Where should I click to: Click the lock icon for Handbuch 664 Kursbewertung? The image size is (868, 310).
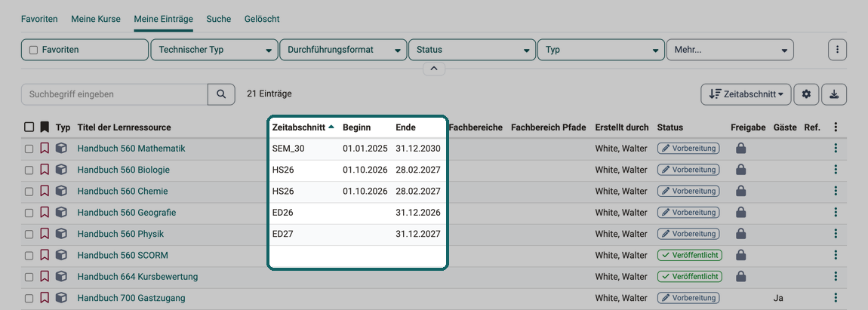740,276
